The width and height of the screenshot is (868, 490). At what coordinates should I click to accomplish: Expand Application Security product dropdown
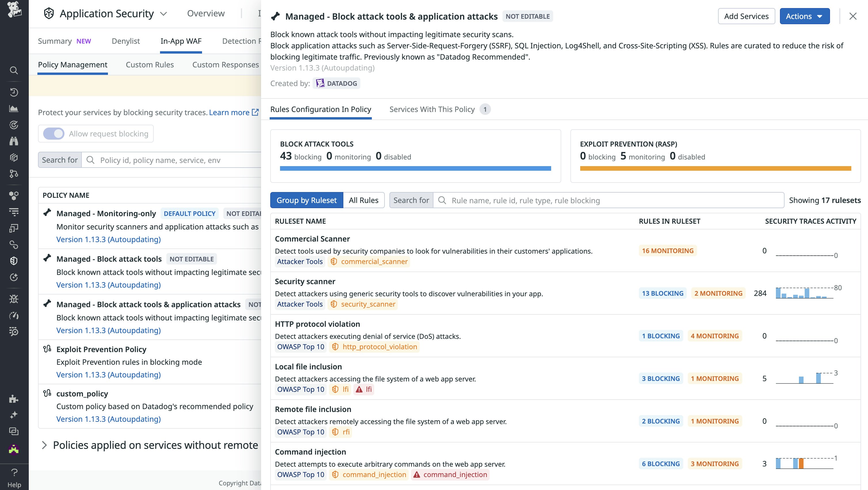pos(164,14)
